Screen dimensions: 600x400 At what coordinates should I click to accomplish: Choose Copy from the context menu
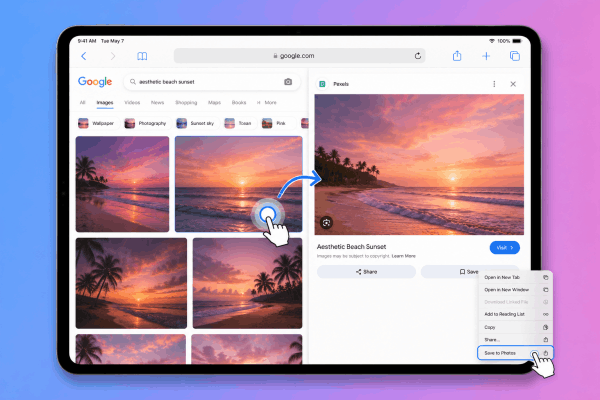pyautogui.click(x=516, y=327)
